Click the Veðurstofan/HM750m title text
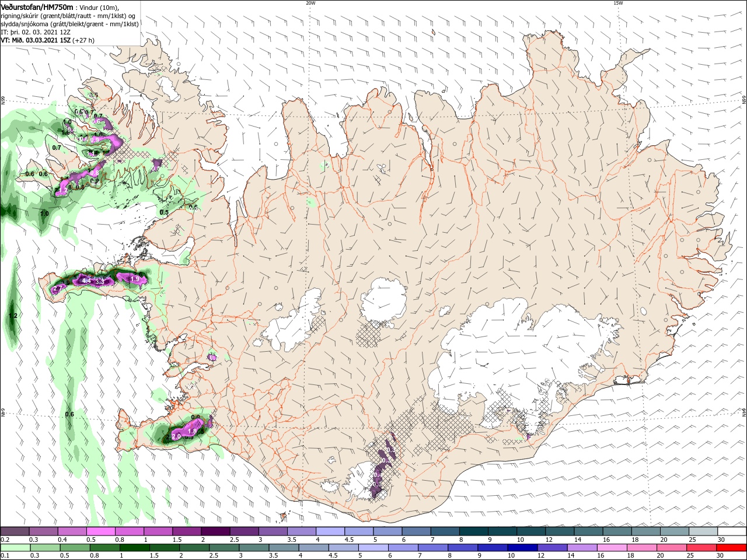 click(37, 6)
